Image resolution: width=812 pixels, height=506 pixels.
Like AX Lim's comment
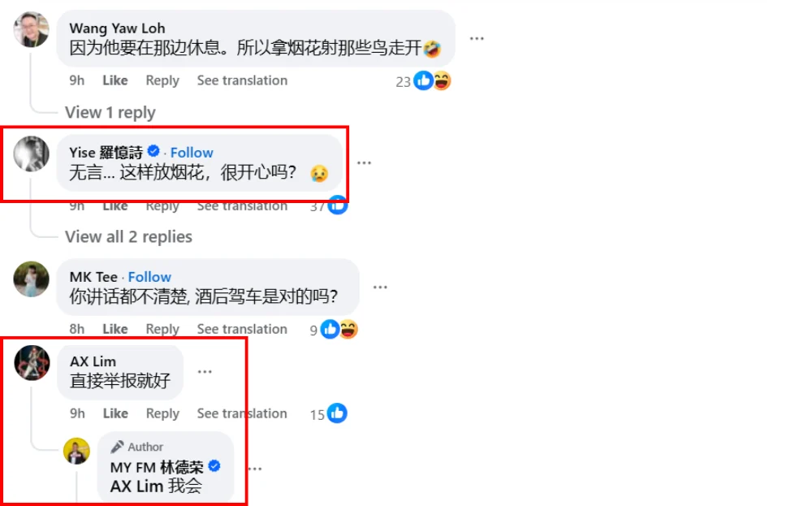coord(115,413)
